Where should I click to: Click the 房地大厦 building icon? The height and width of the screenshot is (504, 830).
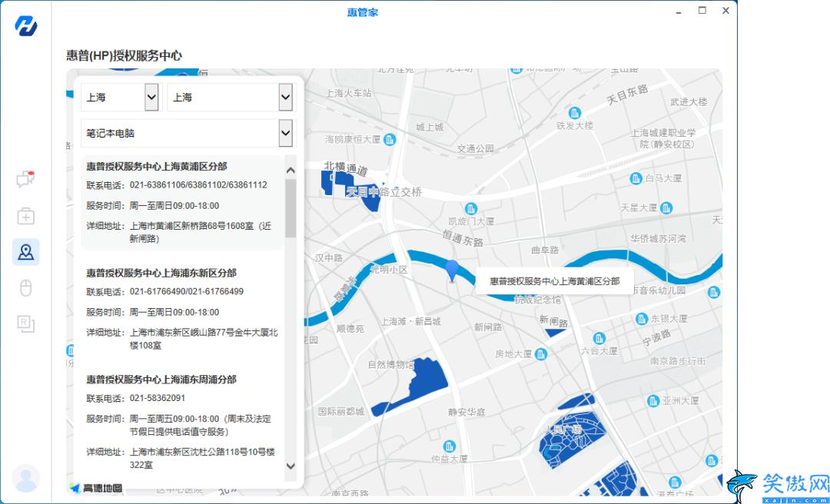pyautogui.click(x=541, y=353)
